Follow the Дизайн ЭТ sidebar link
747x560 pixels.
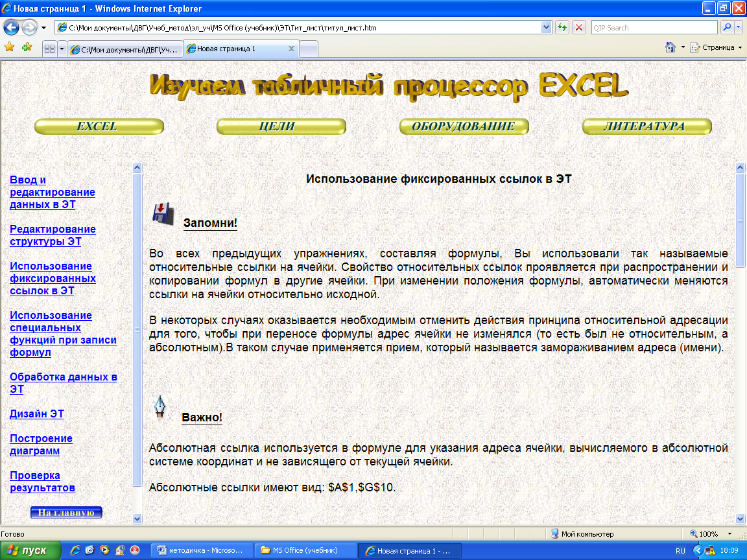pyautogui.click(x=36, y=414)
